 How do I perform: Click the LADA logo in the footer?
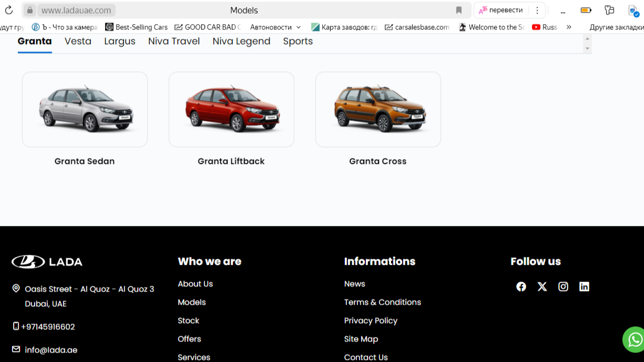tap(47, 262)
